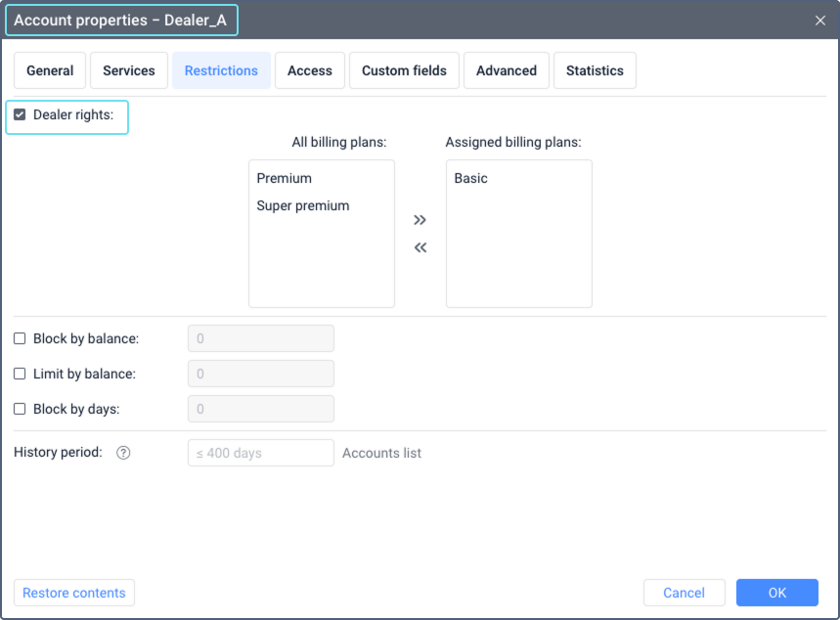840x620 pixels.
Task: Close the Account properties dialog
Action: pyautogui.click(x=819, y=20)
